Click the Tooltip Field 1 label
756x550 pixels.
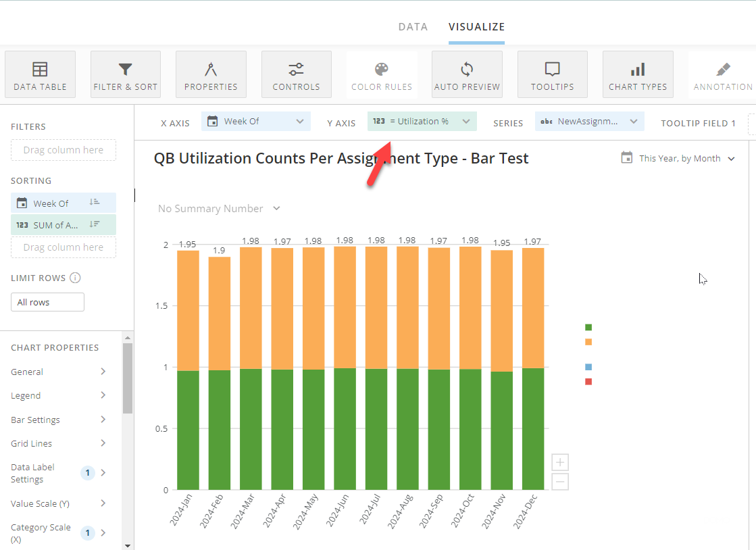pyautogui.click(x=698, y=123)
